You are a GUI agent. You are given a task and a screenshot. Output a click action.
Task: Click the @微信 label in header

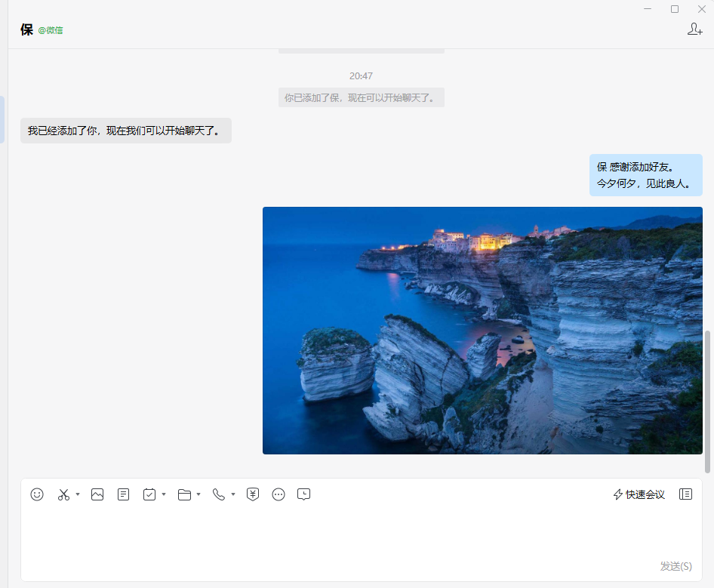tap(51, 30)
